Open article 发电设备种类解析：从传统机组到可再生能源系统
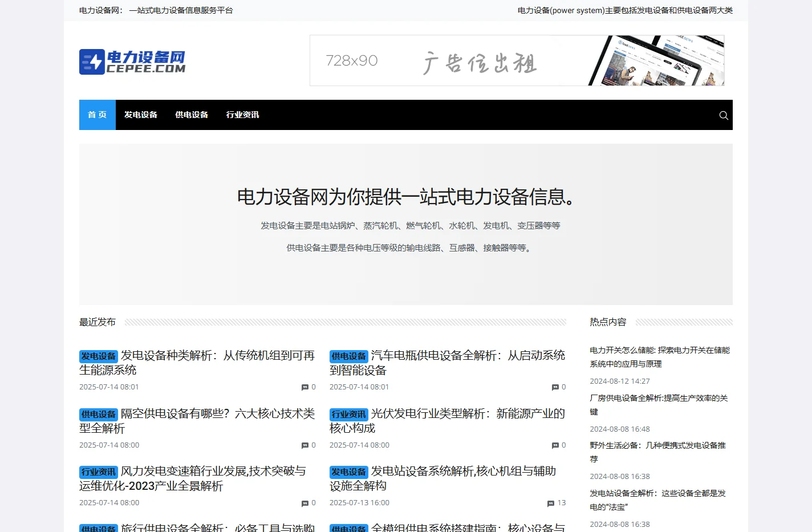The image size is (812, 532). [197, 363]
